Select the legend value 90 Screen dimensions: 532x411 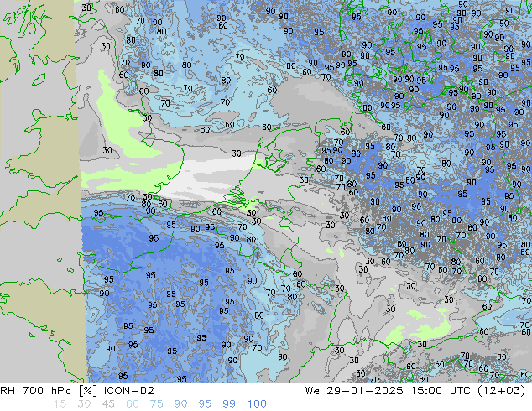coord(180,404)
